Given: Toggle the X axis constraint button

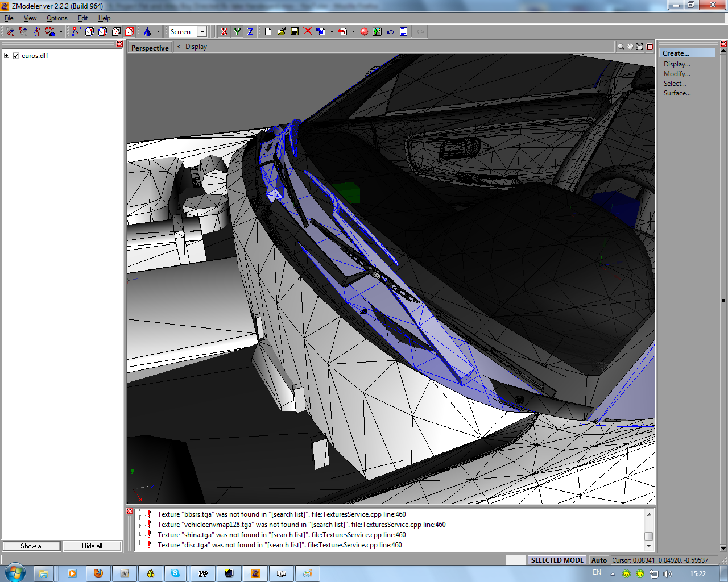Looking at the screenshot, I should (225, 32).
